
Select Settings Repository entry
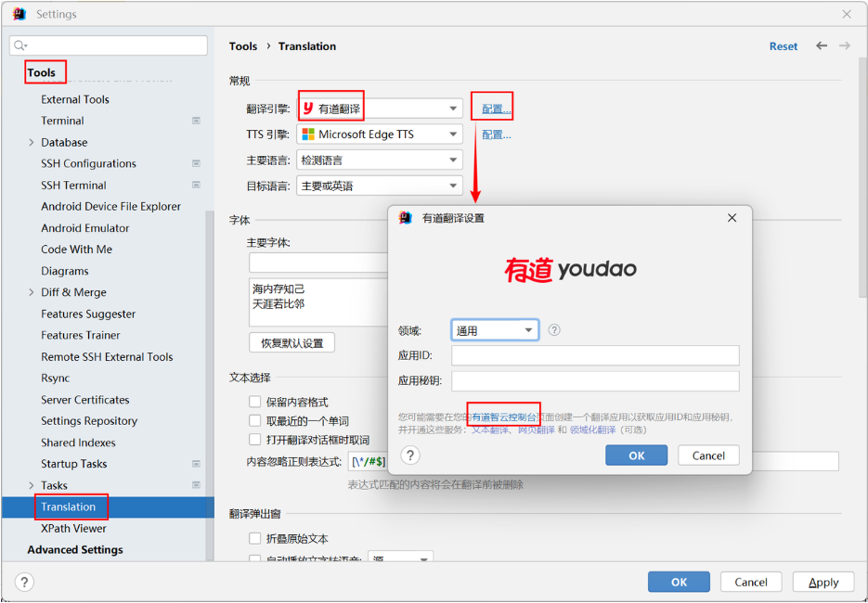pos(89,421)
